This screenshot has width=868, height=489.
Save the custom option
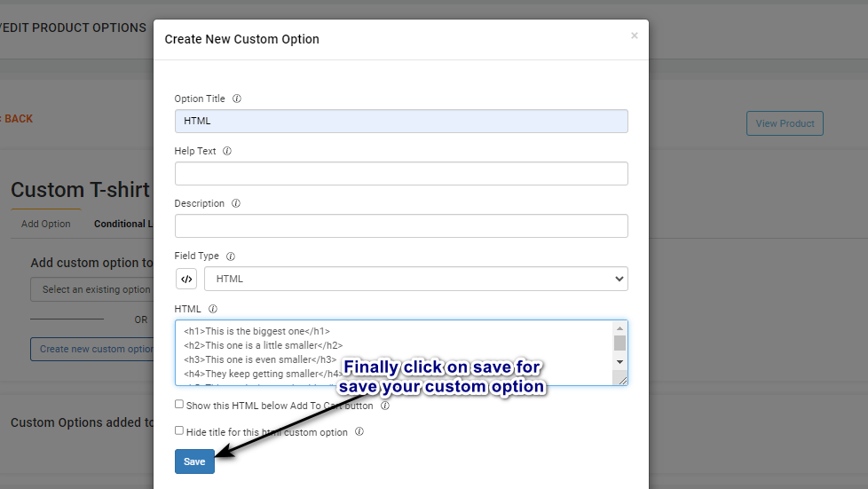point(194,461)
